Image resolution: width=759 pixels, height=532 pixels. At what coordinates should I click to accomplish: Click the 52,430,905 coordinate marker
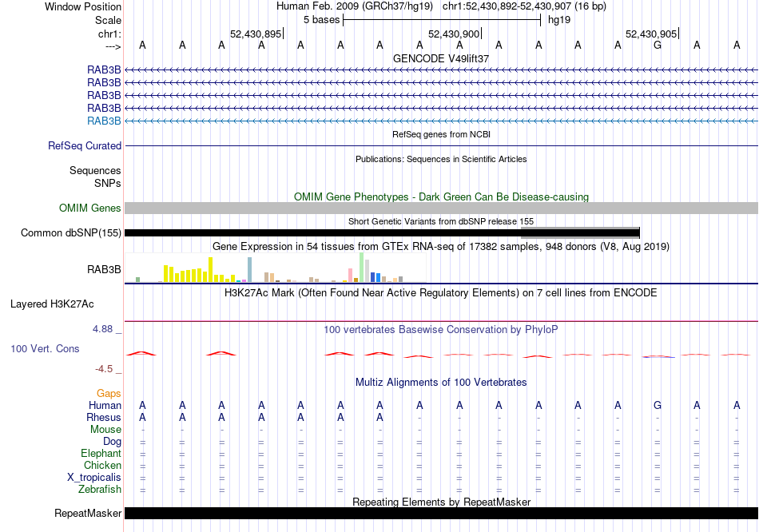click(651, 34)
